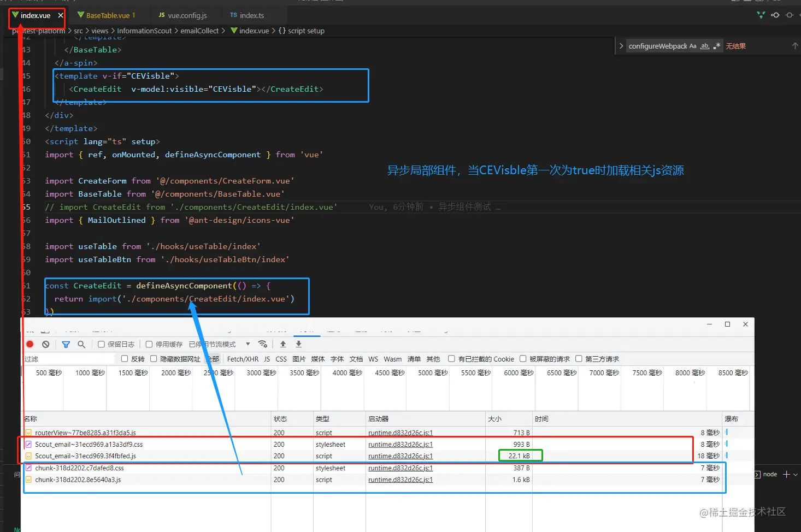
Task: Click the script setup breadcrumb segment
Action: coord(306,31)
